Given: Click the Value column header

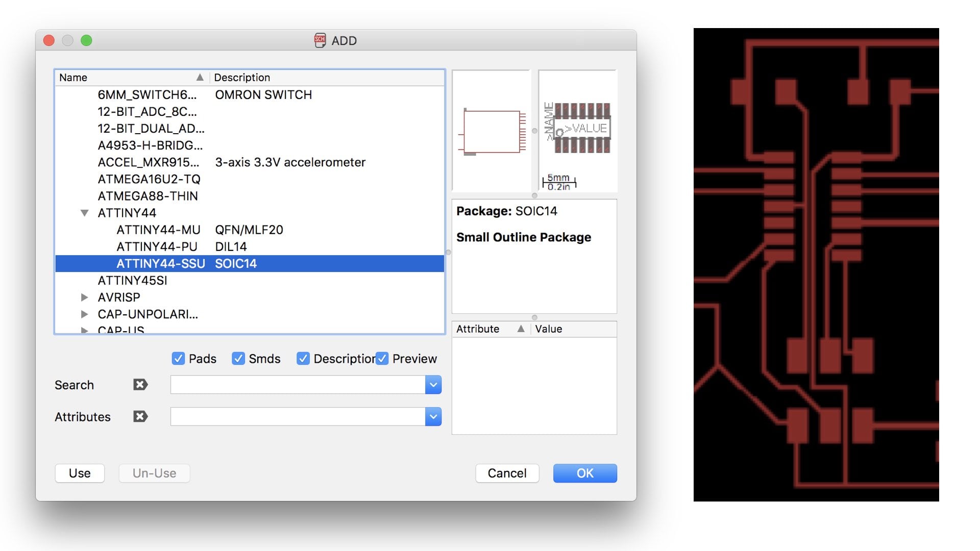Looking at the screenshot, I should tap(574, 329).
